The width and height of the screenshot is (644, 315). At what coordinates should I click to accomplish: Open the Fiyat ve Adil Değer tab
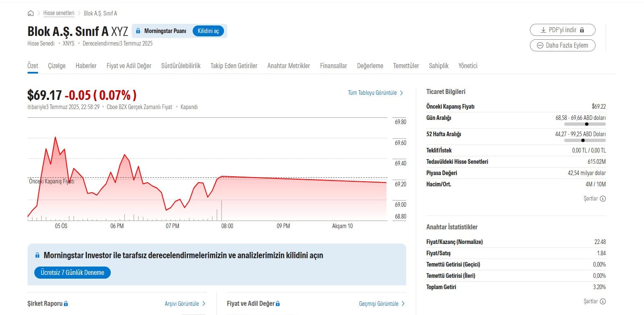pyautogui.click(x=129, y=66)
